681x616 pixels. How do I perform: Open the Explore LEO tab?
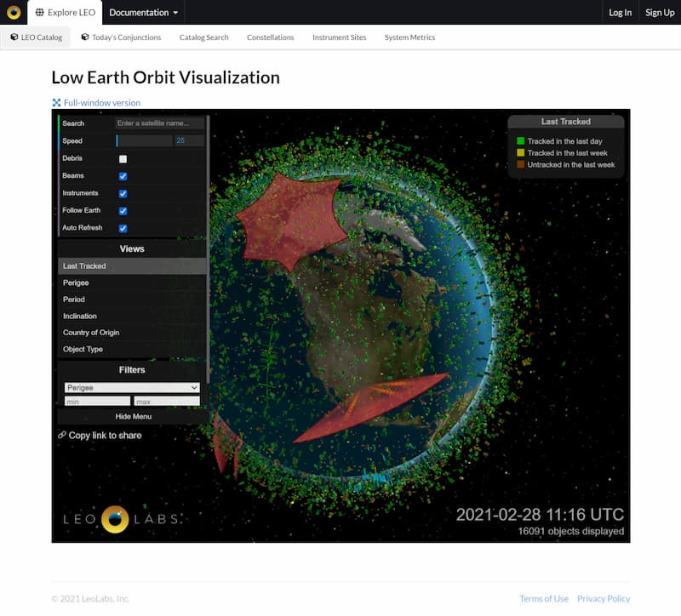tap(66, 12)
